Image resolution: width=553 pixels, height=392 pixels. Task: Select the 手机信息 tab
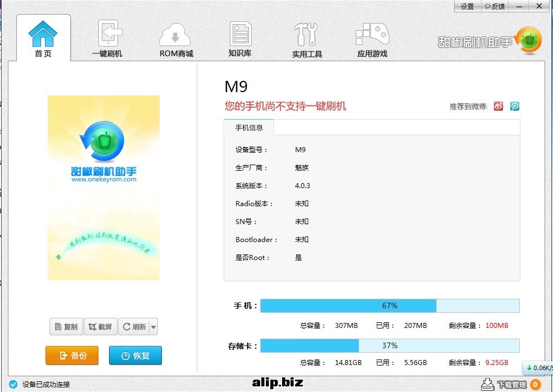point(248,127)
